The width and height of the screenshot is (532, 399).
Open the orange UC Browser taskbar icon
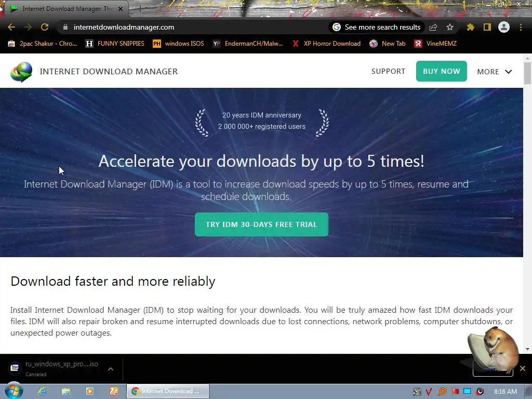(x=114, y=391)
